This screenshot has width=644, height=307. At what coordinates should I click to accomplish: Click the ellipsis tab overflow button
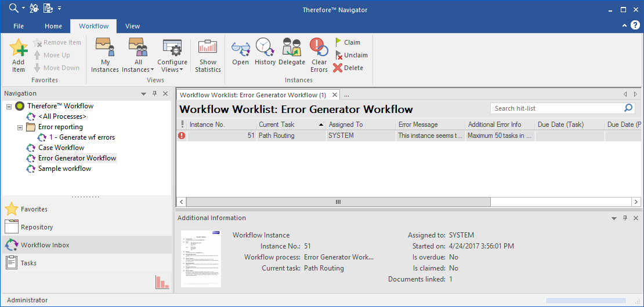tap(346, 95)
